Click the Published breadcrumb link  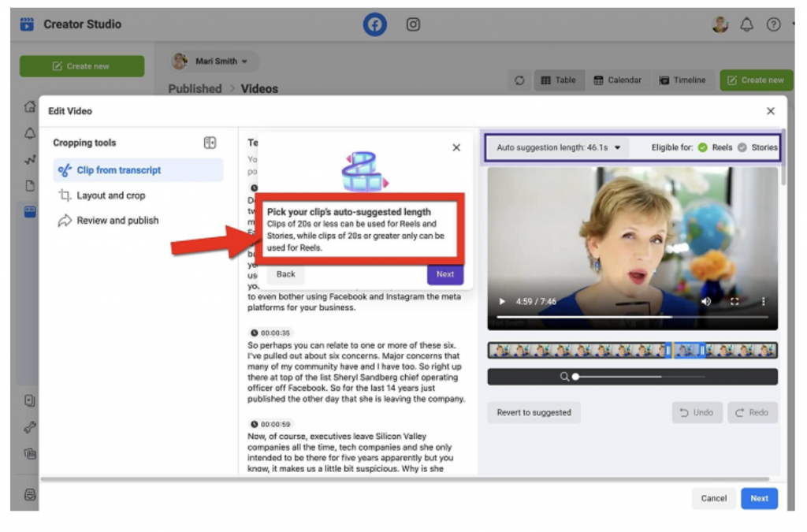[195, 88]
